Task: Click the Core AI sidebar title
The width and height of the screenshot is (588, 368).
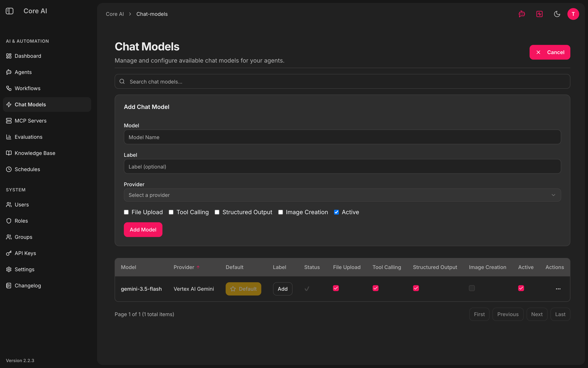Action: 35,11
